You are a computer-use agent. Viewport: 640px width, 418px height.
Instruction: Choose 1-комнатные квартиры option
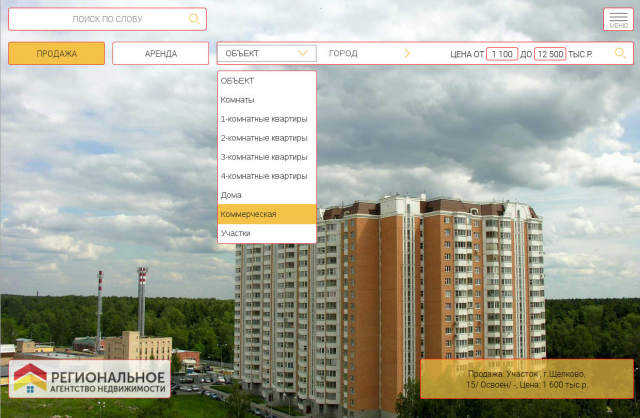coord(267,119)
